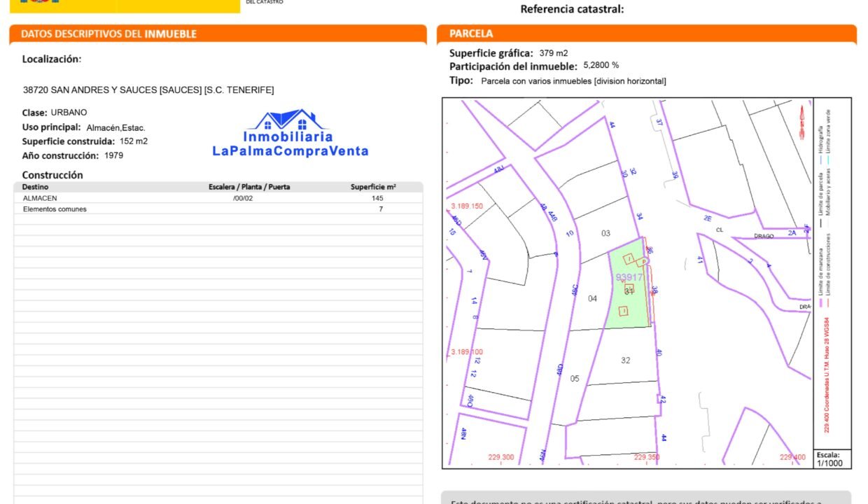Click parcel number 32 on the map
868x504 pixels.
(x=626, y=360)
